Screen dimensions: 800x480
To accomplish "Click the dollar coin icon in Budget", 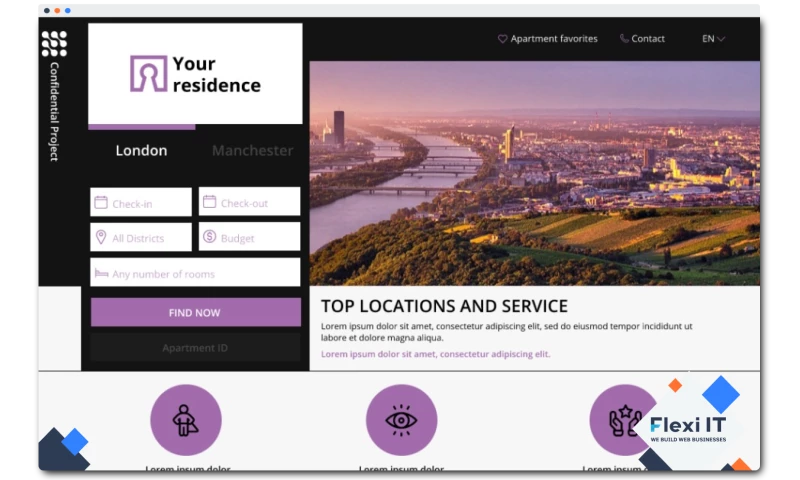I will [210, 237].
